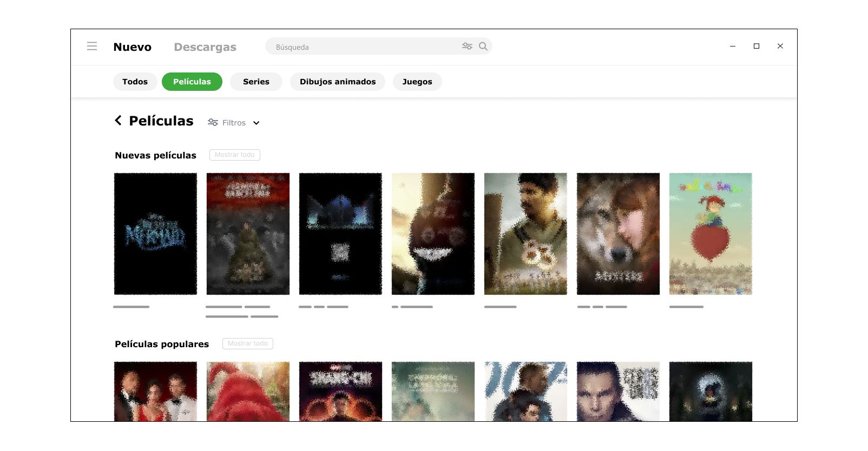The height and width of the screenshot is (451, 868).
Task: Expand the Filtros dropdown arrow
Action: coord(257,123)
